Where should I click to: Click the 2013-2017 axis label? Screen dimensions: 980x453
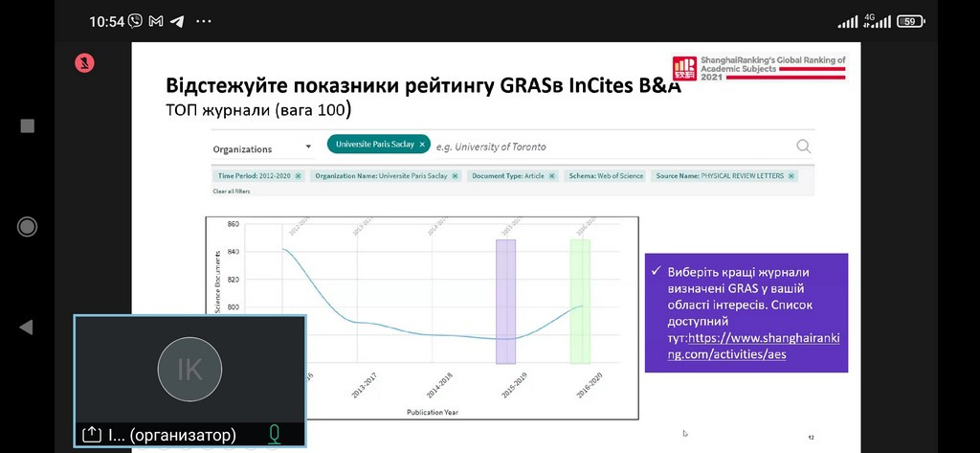[367, 387]
